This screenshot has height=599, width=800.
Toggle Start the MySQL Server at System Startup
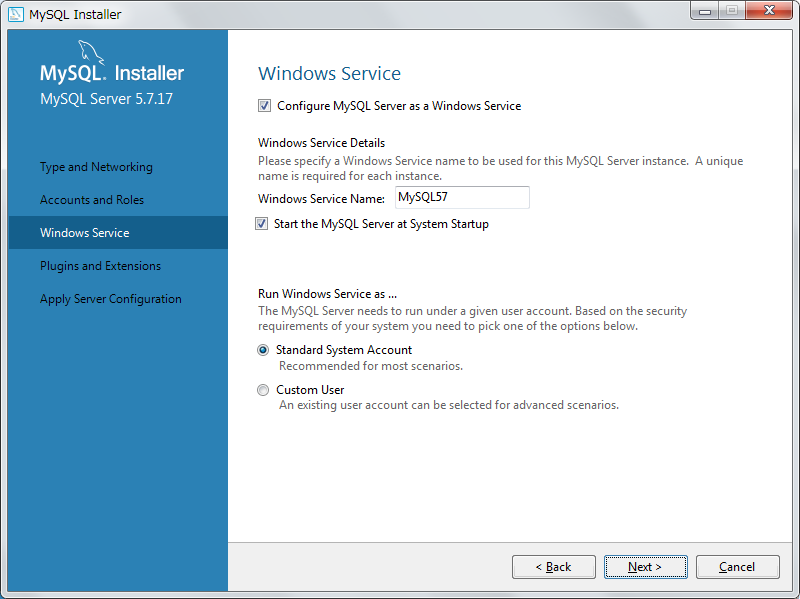262,225
